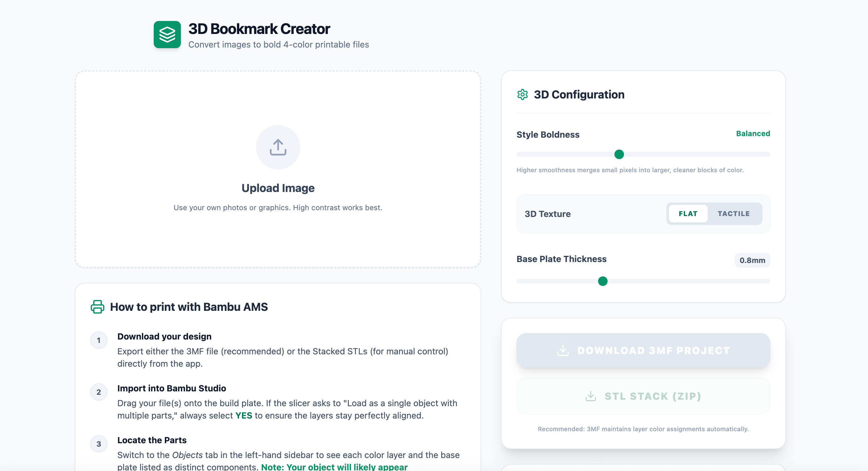Click the 3D Bookmark Creator title

point(259,29)
